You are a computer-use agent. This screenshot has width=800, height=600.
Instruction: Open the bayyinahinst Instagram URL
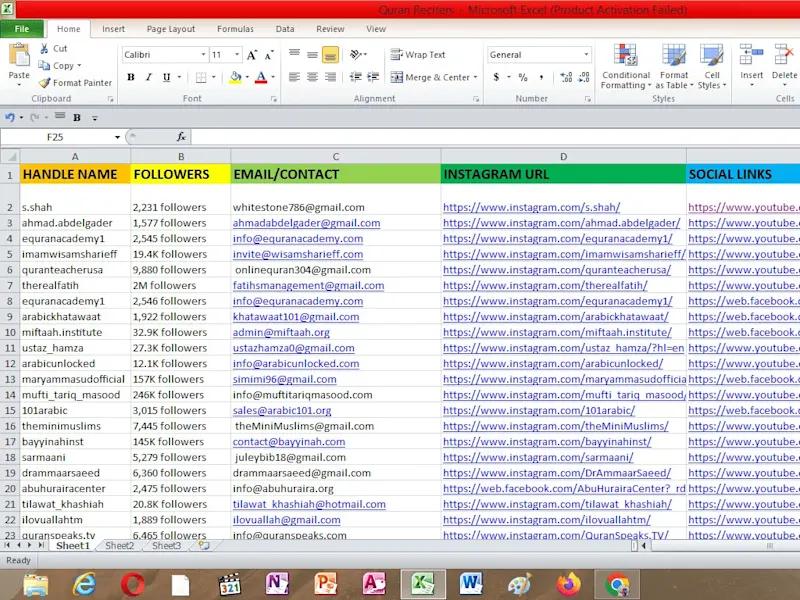coord(547,442)
